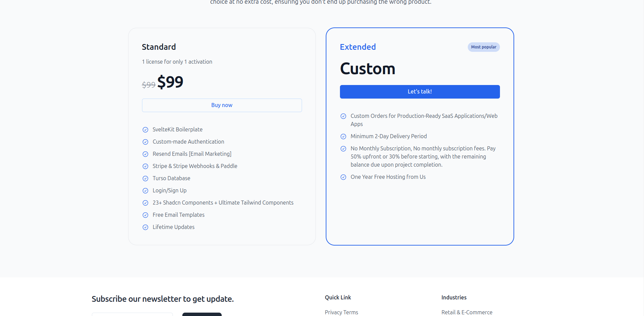The width and height of the screenshot is (644, 316).
Task: Focus the newsletter email input field
Action: [x=132, y=314]
